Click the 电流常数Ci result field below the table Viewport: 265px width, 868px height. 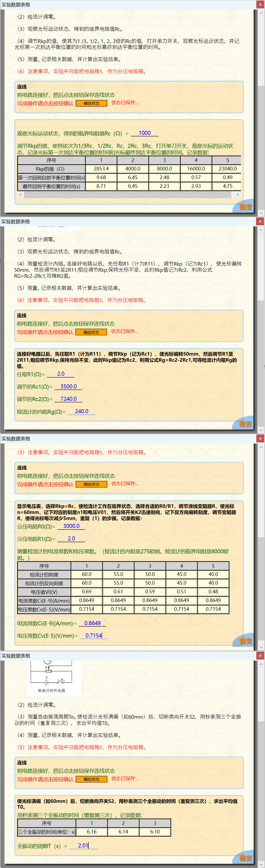92,623
